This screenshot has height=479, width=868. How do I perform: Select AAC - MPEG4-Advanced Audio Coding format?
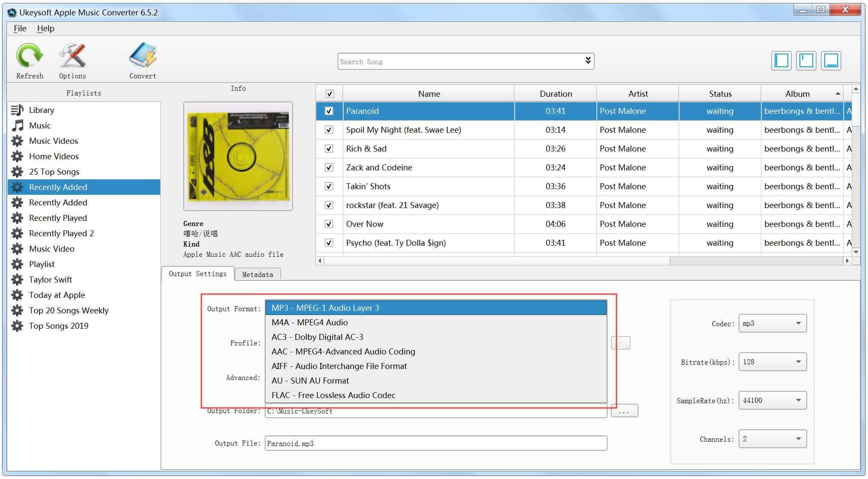tap(344, 351)
